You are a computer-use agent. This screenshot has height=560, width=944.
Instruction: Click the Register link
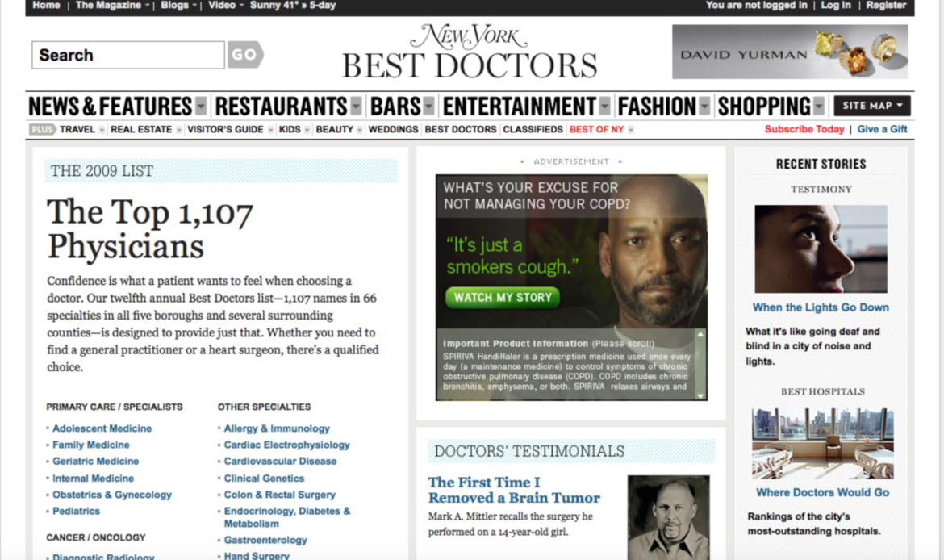point(886,6)
